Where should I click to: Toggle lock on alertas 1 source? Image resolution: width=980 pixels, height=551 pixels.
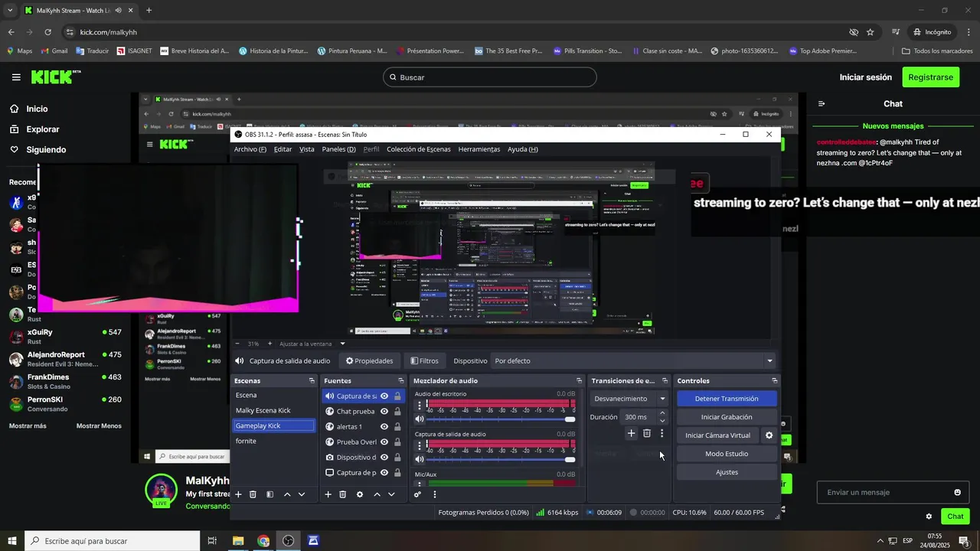click(397, 426)
